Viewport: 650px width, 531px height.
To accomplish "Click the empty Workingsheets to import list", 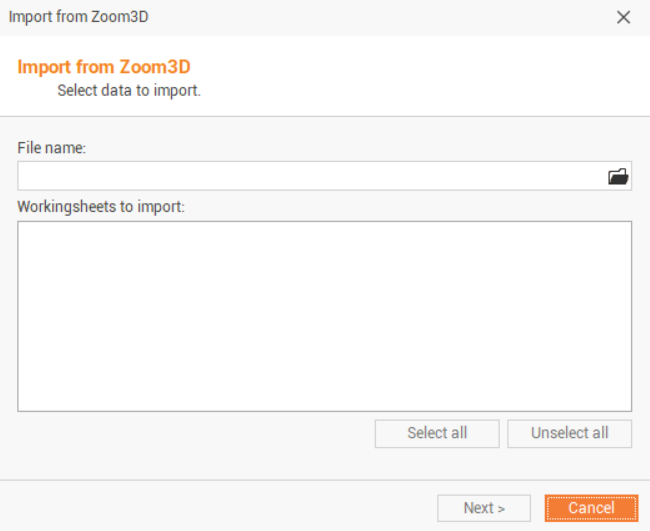I will (324, 316).
